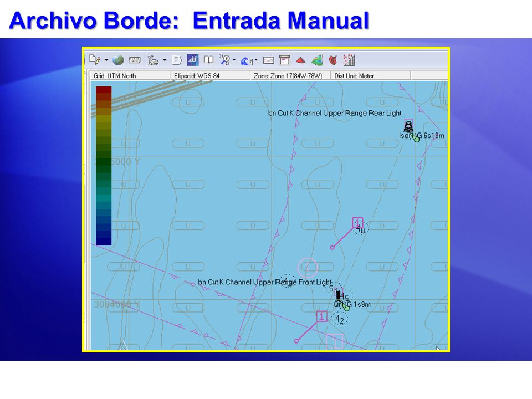Click the 'Zone: Zone 17(84W-78W)' status field
Image resolution: width=532 pixels, height=399 pixels.
click(290, 76)
